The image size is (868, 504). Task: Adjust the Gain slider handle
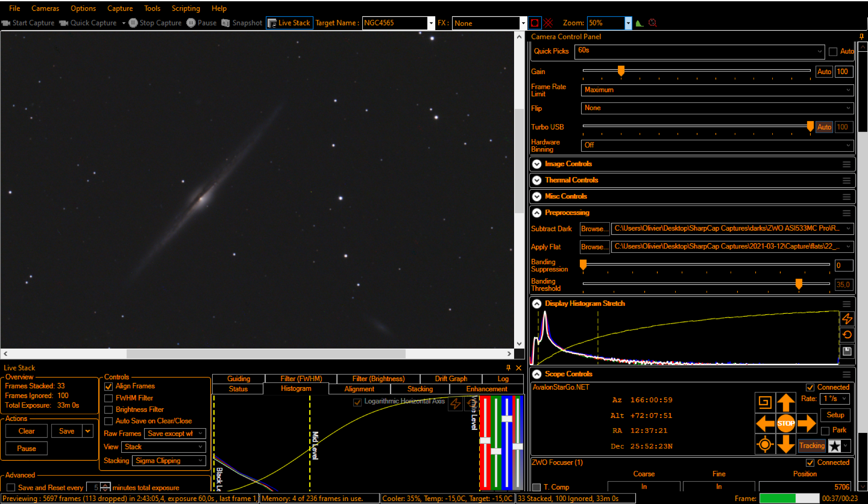[x=621, y=71]
